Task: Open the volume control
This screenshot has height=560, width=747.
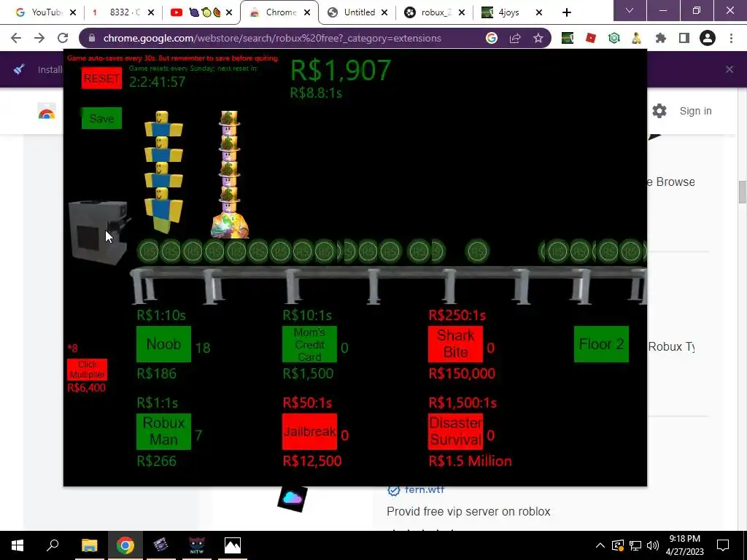Action: pos(653,545)
